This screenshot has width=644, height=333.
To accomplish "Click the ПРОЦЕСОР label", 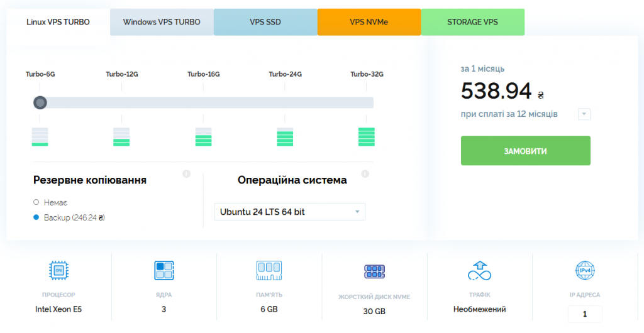I will coord(58,295).
